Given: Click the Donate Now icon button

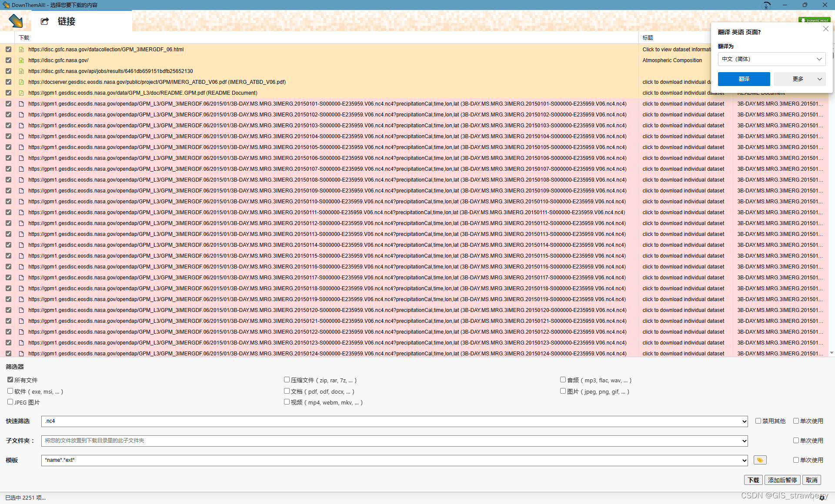Looking at the screenshot, I should click(x=814, y=20).
